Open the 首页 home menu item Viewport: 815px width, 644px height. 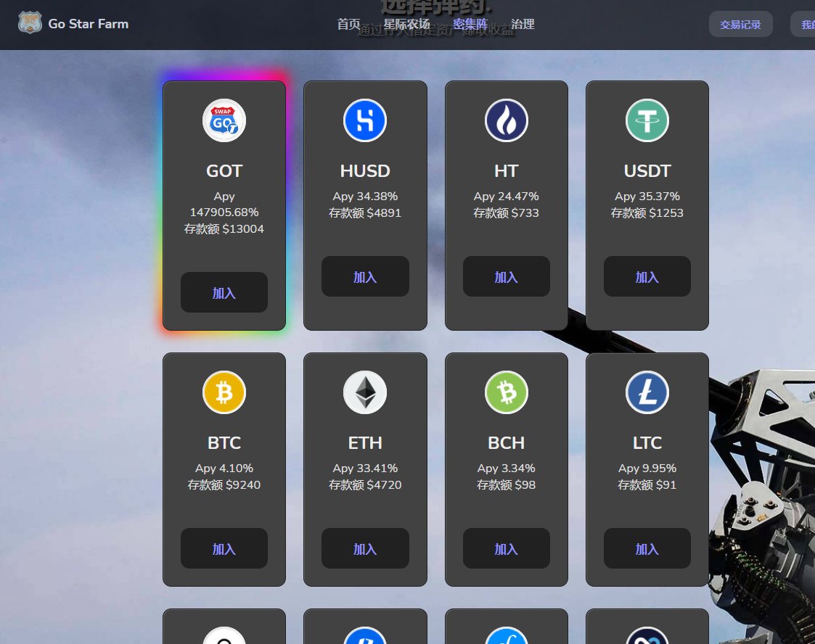(348, 24)
